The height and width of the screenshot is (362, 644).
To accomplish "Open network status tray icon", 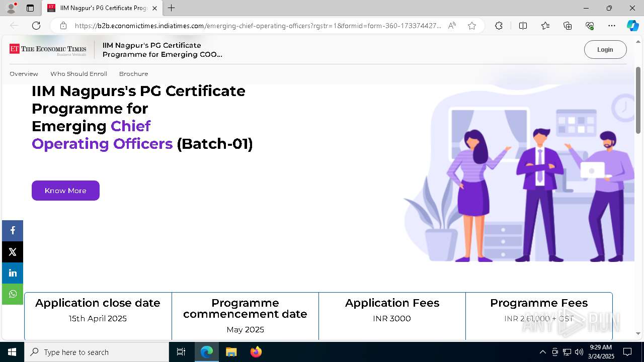I will pos(567,352).
